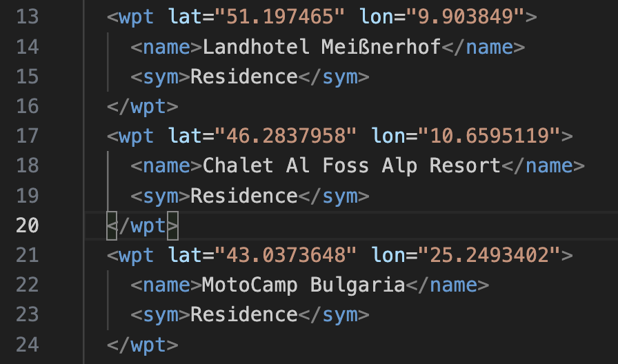Click line number 22 in the gutter
618x364 pixels.
27,285
